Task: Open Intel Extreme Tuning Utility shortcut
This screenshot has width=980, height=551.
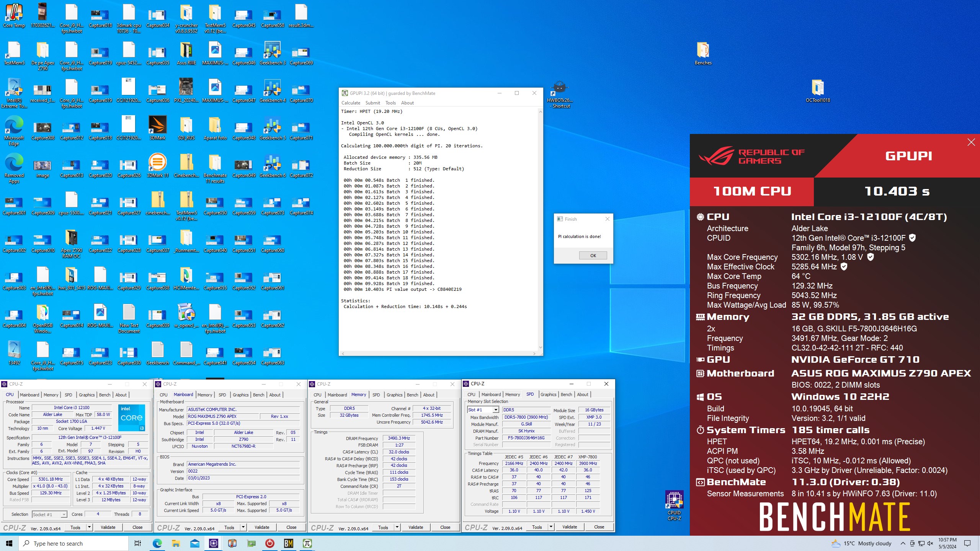Action: [14, 93]
